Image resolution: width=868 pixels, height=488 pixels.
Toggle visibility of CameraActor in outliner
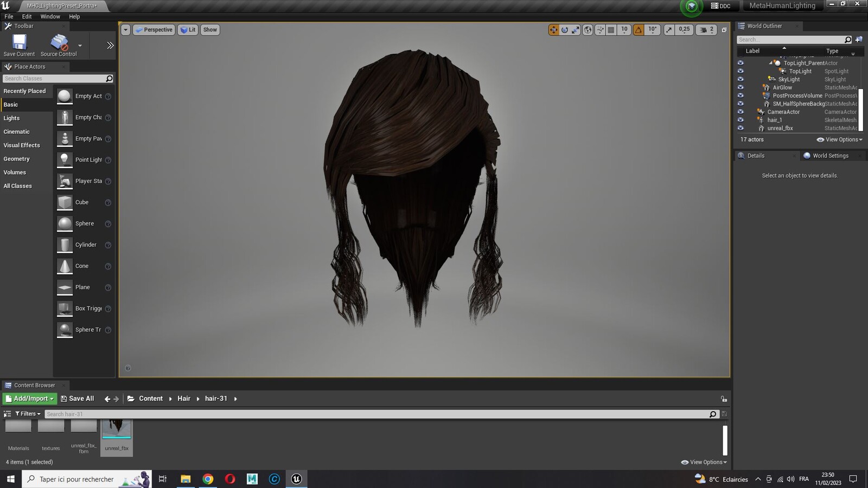tap(741, 112)
